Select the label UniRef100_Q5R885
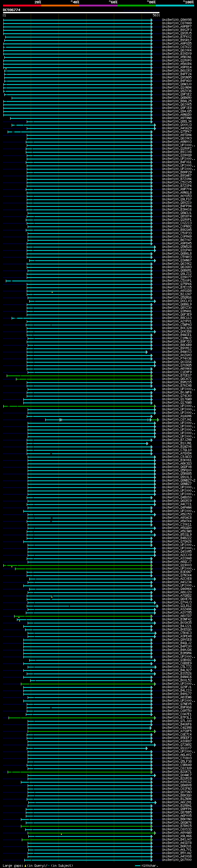 coord(177,474)
